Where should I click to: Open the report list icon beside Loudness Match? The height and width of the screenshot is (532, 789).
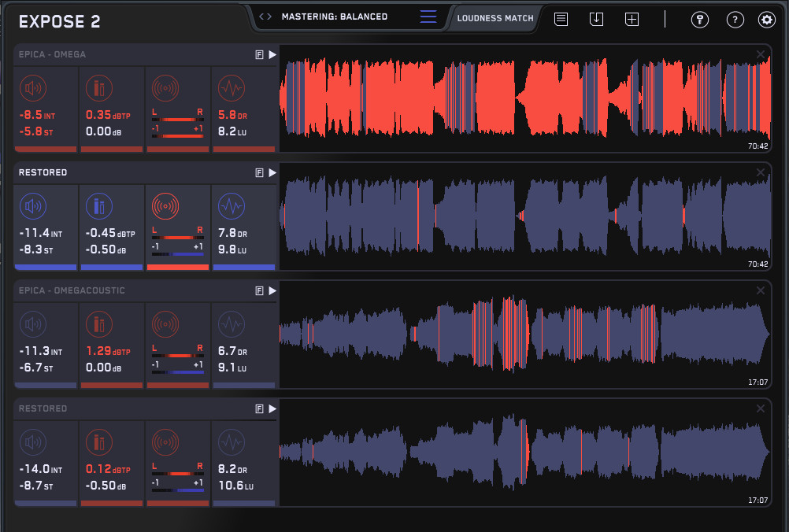click(561, 19)
